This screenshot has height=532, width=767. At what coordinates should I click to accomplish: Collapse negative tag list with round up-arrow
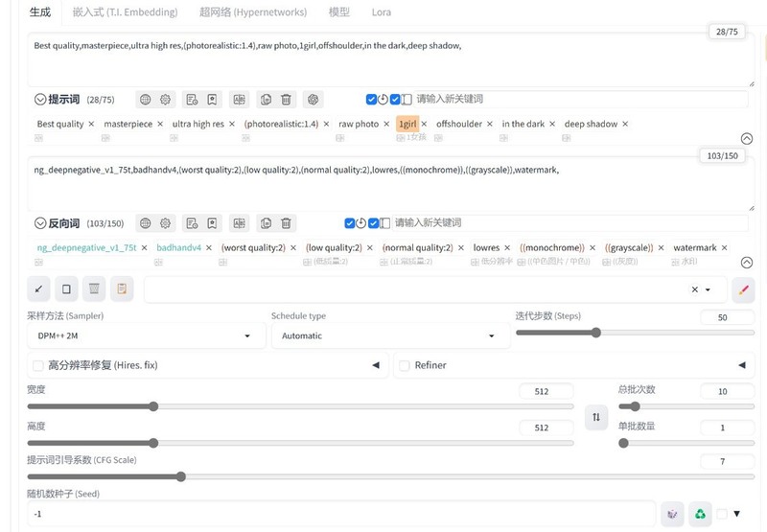[747, 263]
